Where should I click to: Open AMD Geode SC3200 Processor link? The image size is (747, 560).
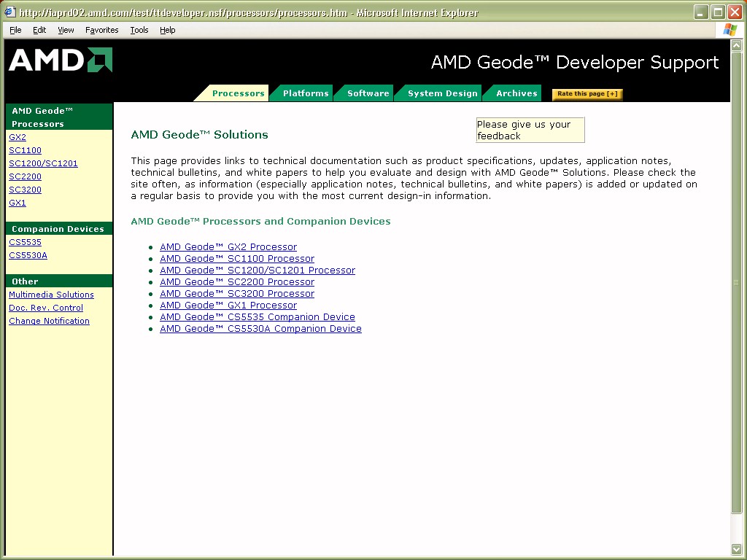(x=236, y=294)
